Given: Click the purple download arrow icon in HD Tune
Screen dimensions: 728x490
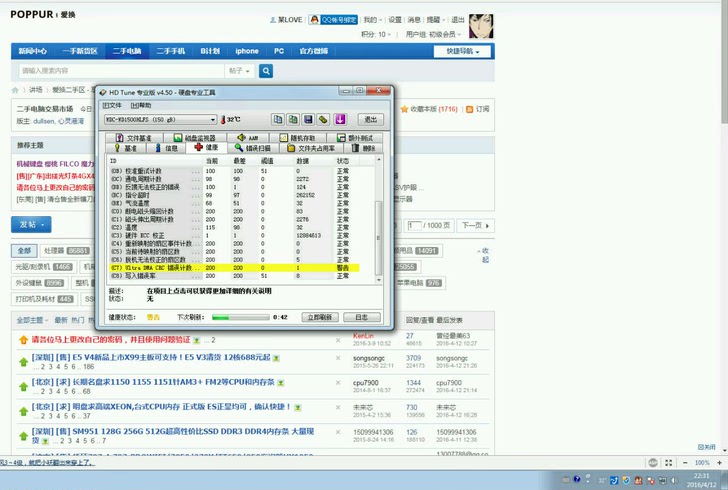Looking at the screenshot, I should pyautogui.click(x=340, y=119).
